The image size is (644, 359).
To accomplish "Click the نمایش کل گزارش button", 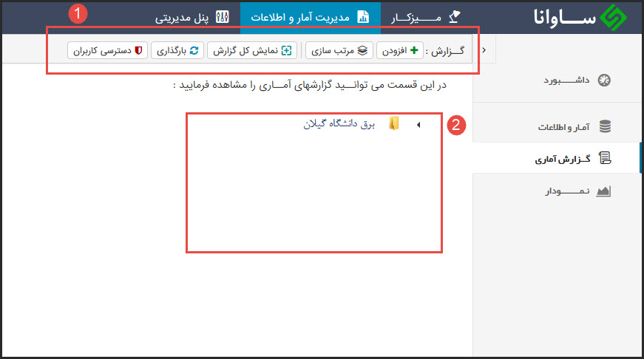I will pos(252,50).
